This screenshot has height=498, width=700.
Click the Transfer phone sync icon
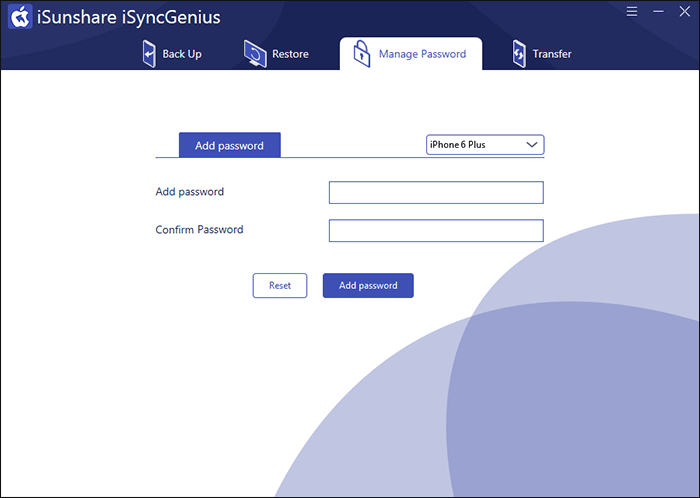coord(519,54)
